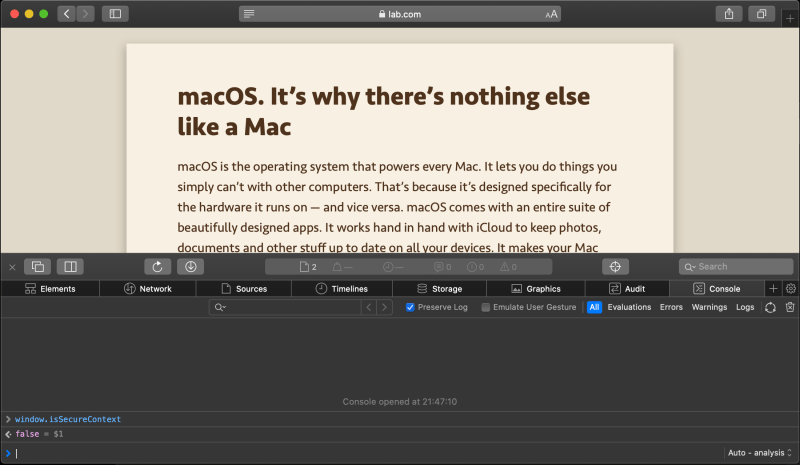Open the Auto - analysis context dropdown
800x465 pixels.
[759, 453]
